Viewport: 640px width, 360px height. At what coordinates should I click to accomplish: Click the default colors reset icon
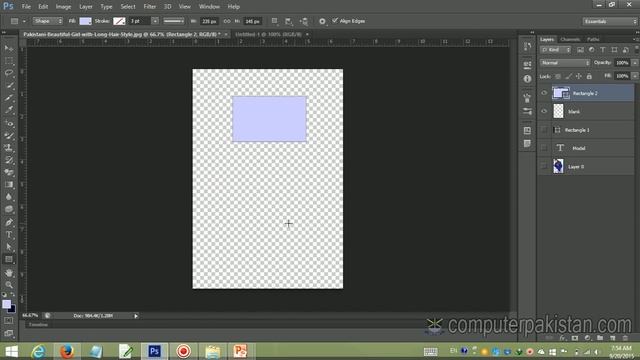[x=4, y=294]
